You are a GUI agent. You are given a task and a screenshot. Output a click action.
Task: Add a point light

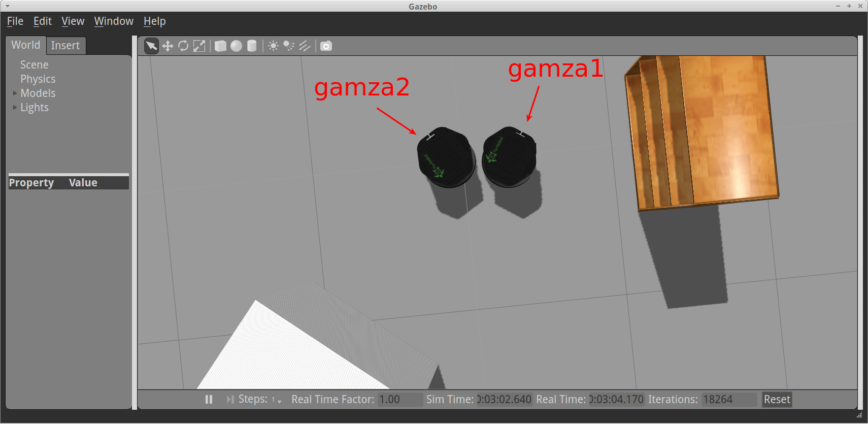click(273, 46)
